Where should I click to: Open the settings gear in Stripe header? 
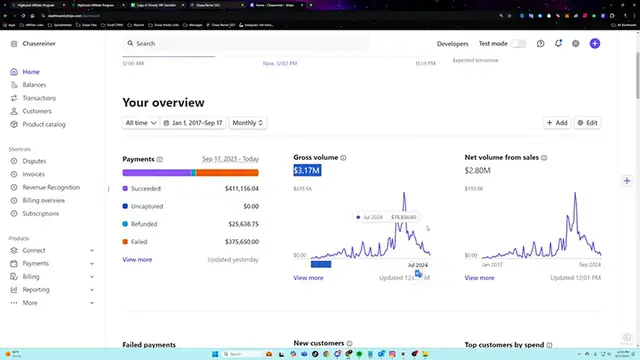tap(576, 44)
